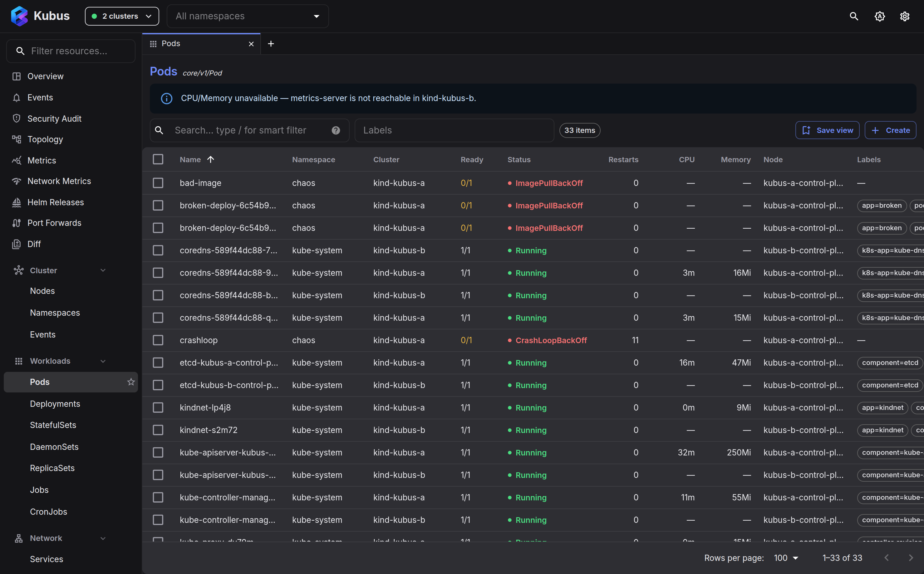Select the crashloop pod checkbox
924x574 pixels.
tap(158, 340)
